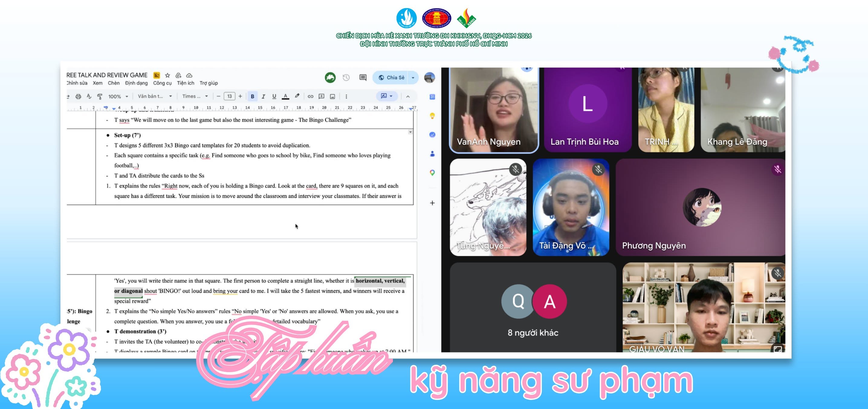
Task: Click the 8 người khác participants tile
Action: [533, 307]
